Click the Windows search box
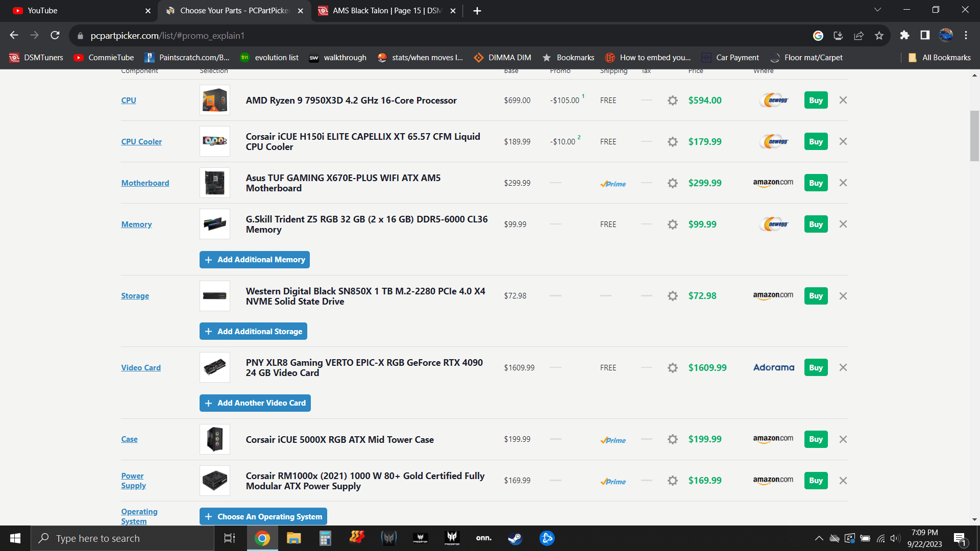Viewport: 980px width, 551px height. coord(122,538)
